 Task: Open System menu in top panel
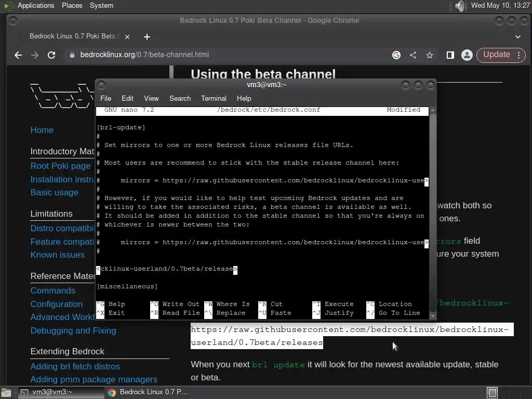tap(101, 5)
